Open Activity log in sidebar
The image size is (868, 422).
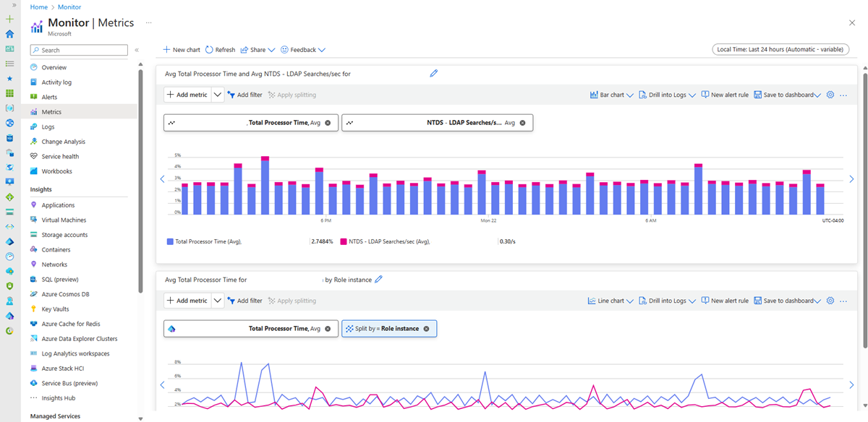pyautogui.click(x=56, y=82)
